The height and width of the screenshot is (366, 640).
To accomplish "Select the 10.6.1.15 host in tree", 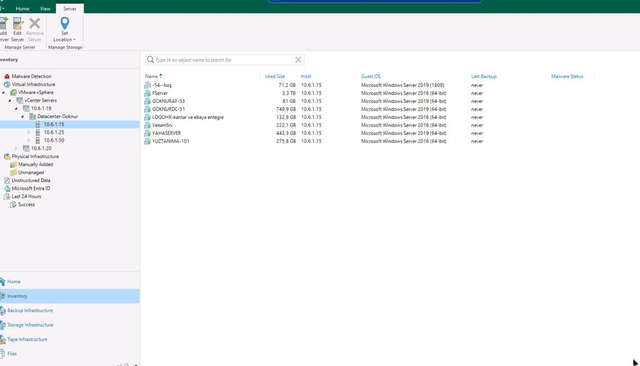I will (x=54, y=124).
